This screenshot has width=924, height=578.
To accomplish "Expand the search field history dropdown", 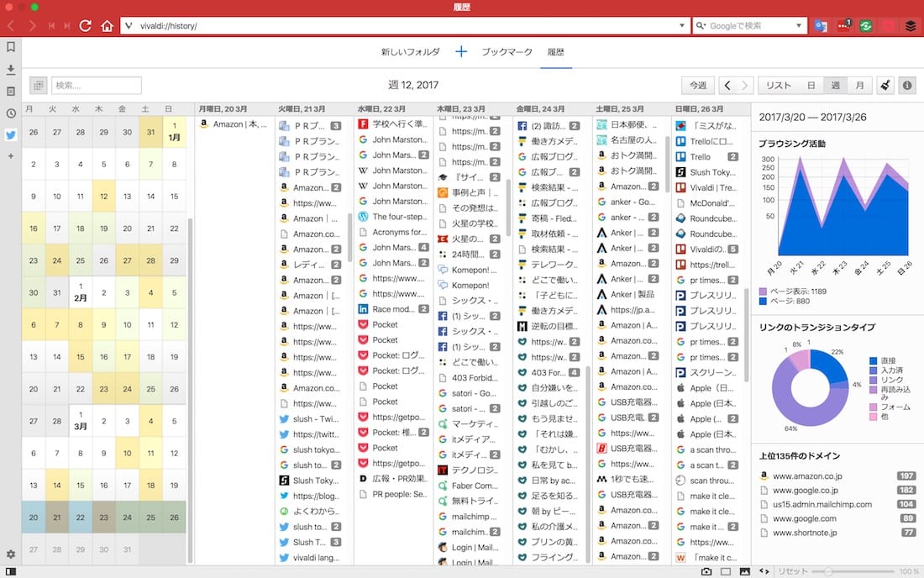I will pyautogui.click(x=799, y=26).
